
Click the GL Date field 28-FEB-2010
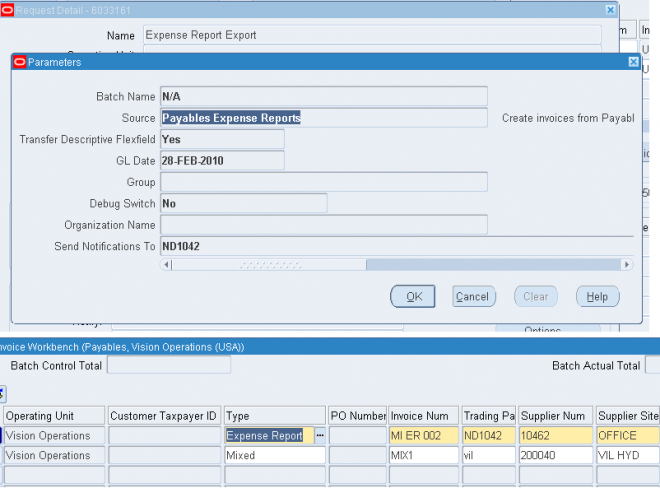click(222, 161)
